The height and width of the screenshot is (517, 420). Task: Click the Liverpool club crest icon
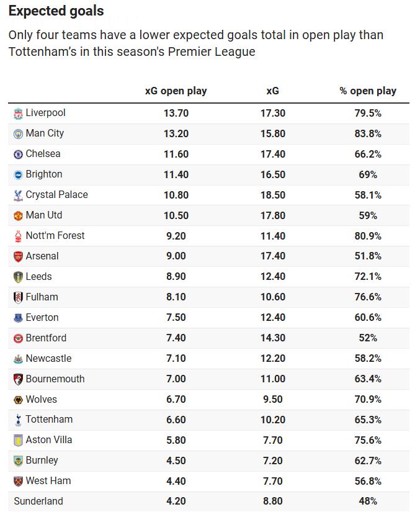pyautogui.click(x=18, y=114)
